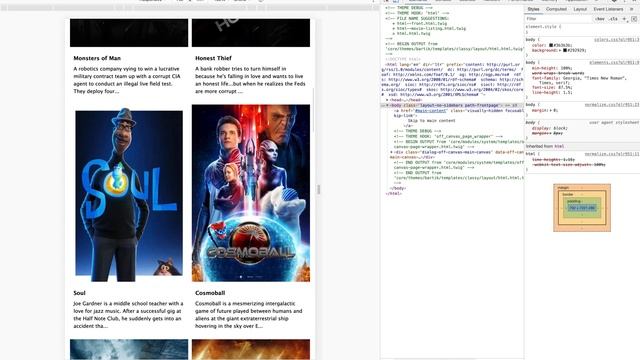Open the Cosmoball title link
640x360 pixels.
(210, 293)
